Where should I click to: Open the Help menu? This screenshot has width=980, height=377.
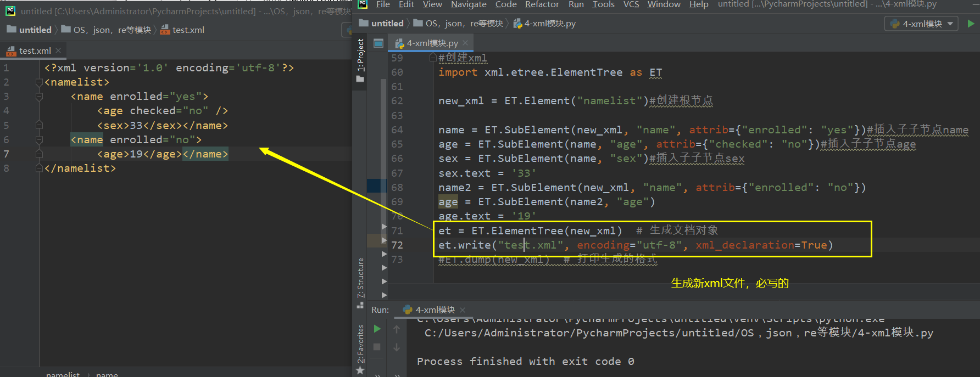coord(699,4)
